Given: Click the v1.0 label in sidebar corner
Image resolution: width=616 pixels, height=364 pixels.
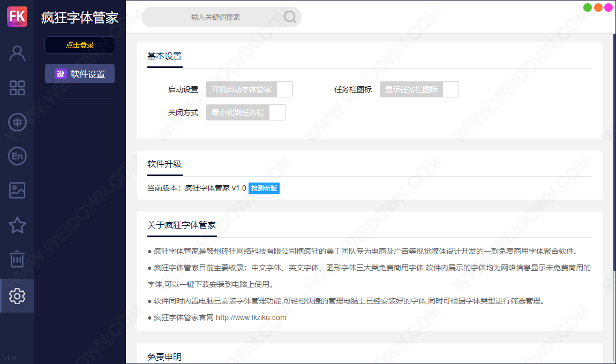Looking at the screenshot, I should [10, 358].
